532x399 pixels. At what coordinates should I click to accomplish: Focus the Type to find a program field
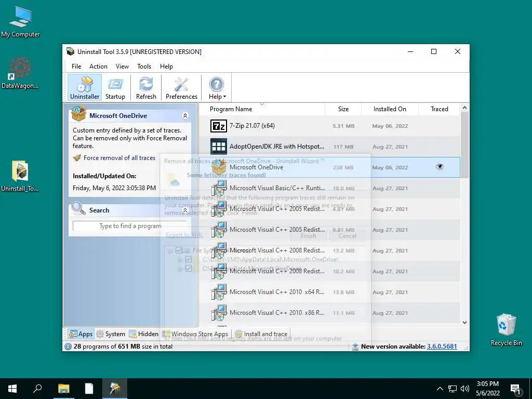pos(130,226)
